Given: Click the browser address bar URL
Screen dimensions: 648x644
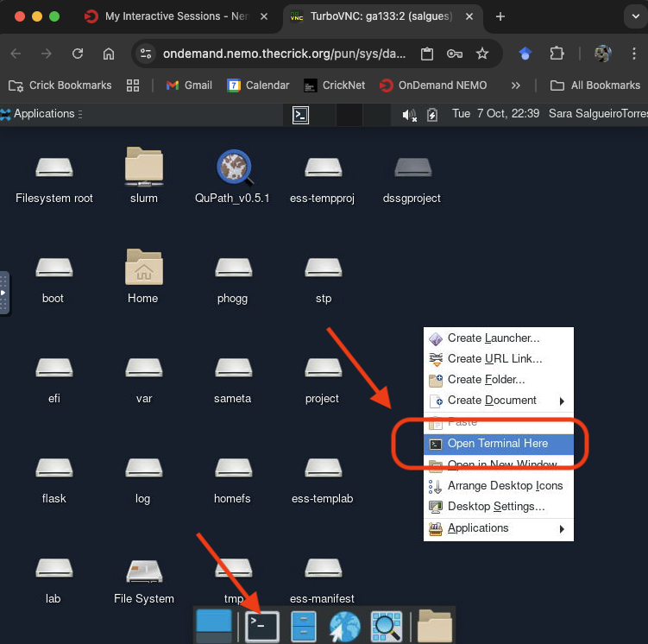Looking at the screenshot, I should (285, 54).
